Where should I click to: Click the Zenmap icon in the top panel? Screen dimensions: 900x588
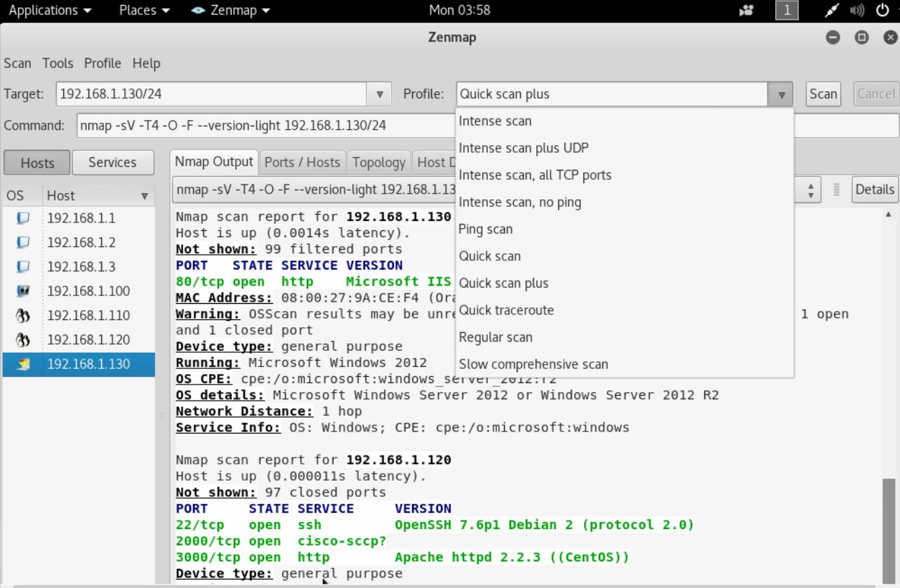coord(197,10)
